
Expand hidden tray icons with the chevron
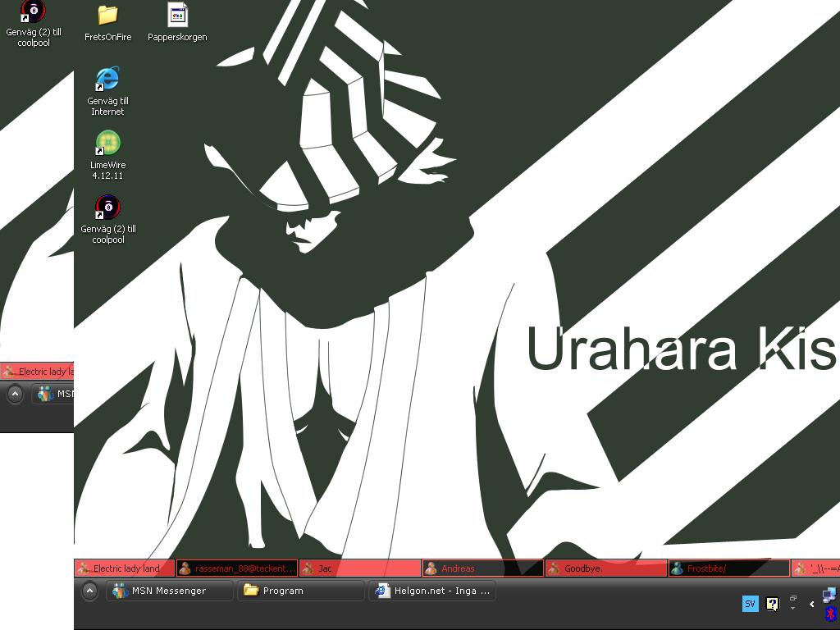(x=812, y=605)
